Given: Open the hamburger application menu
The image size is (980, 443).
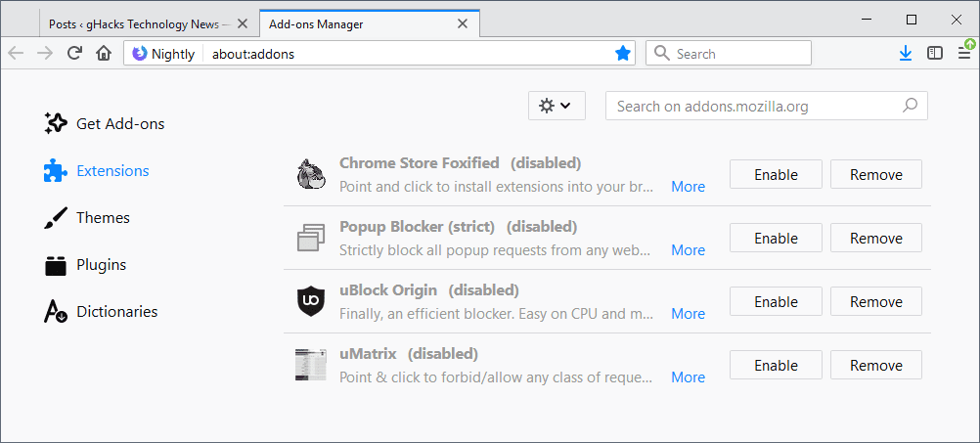Looking at the screenshot, I should (x=965, y=54).
